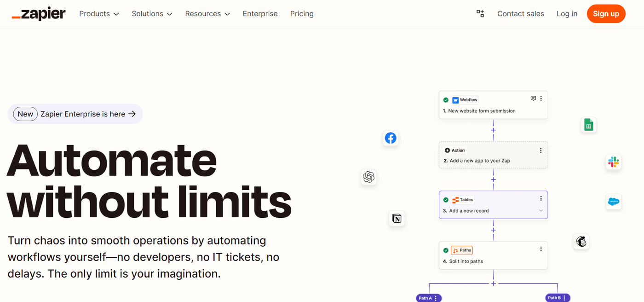Go to the Enterprise page
The image size is (644, 302).
pyautogui.click(x=260, y=14)
